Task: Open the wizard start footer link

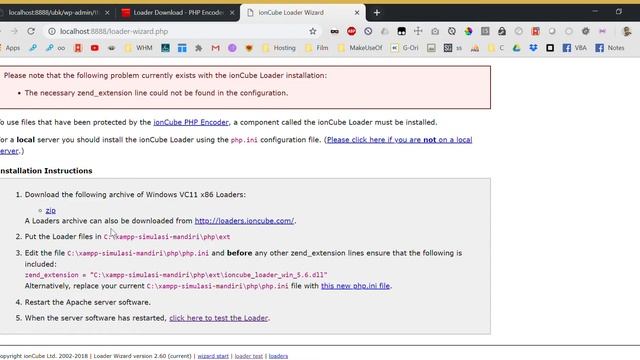Action: pyautogui.click(x=213, y=356)
